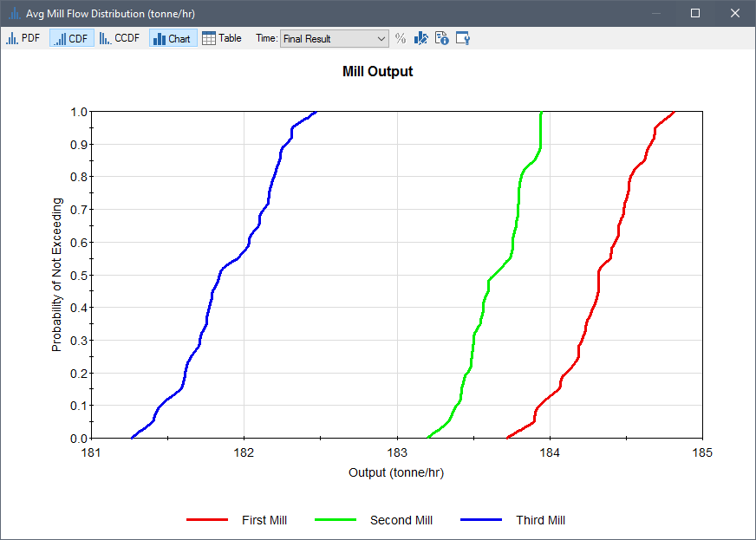Toggle the CDF view button

pos(72,38)
